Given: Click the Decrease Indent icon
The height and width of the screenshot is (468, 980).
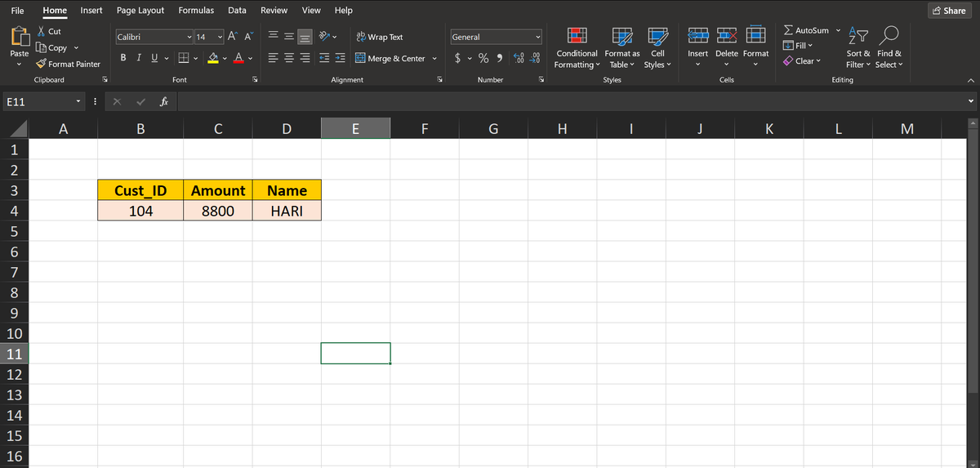Looking at the screenshot, I should pyautogui.click(x=323, y=58).
